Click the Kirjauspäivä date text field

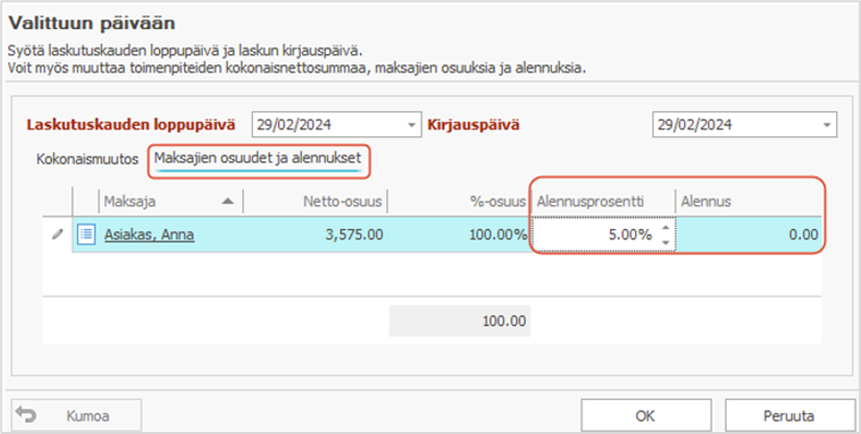click(x=734, y=125)
